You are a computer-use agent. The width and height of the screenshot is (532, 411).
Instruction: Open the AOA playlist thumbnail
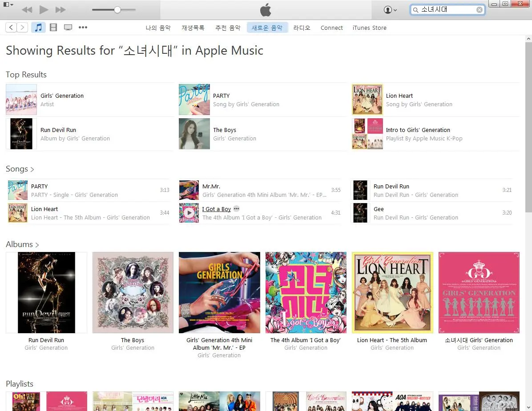[x=393, y=401]
